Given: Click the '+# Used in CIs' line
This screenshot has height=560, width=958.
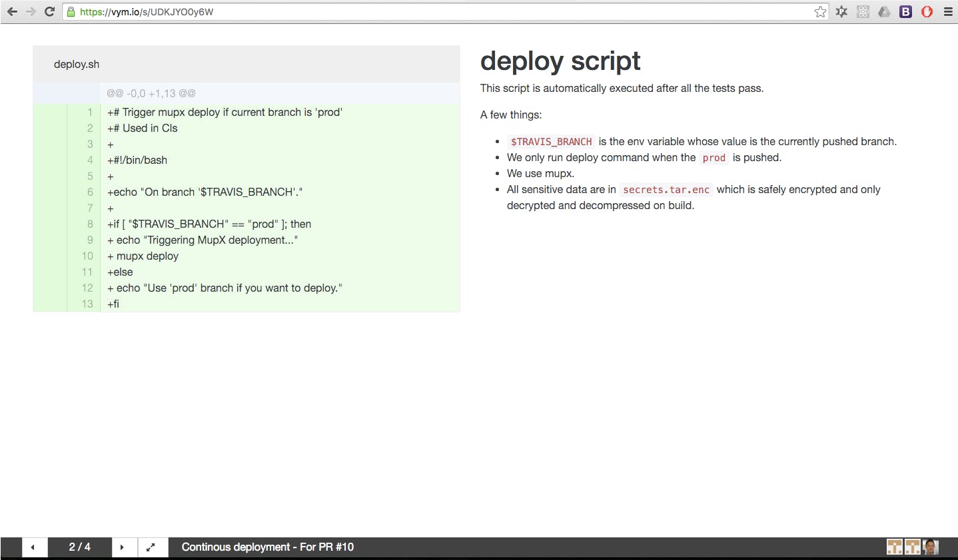Looking at the screenshot, I should (x=143, y=128).
